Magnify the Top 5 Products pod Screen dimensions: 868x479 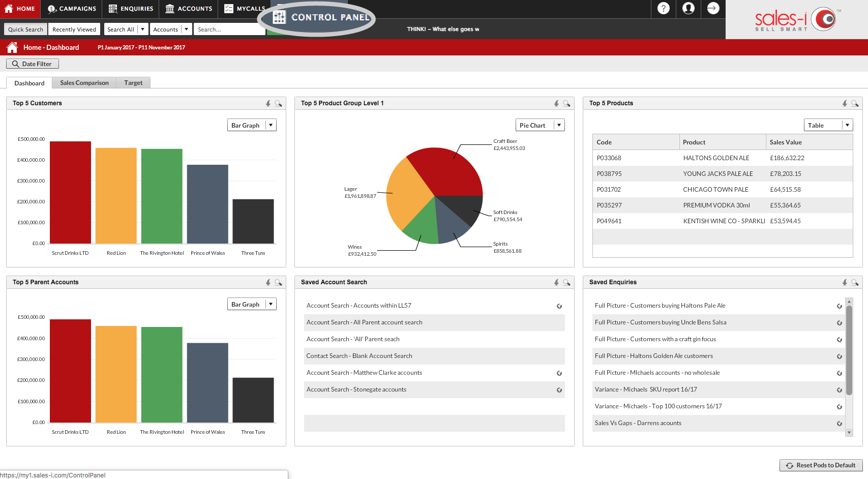pyautogui.click(x=855, y=103)
